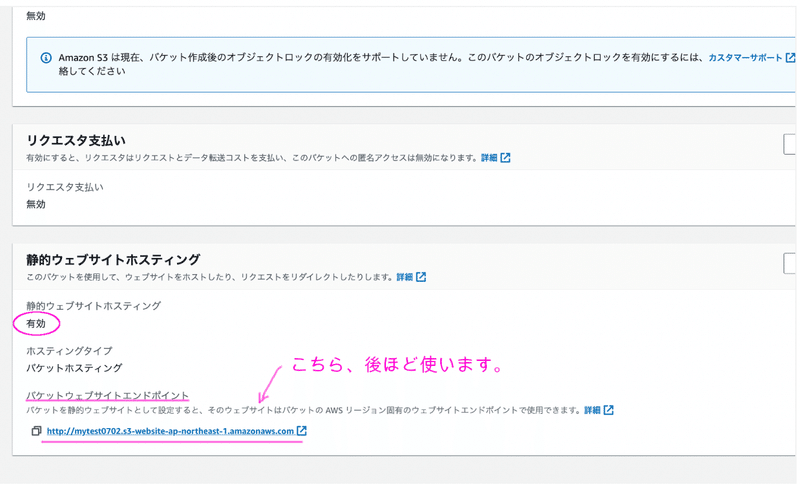Screen dimensions: 800x485
Task: Click the リクエスタ支払い section heading
Action: click(x=76, y=140)
